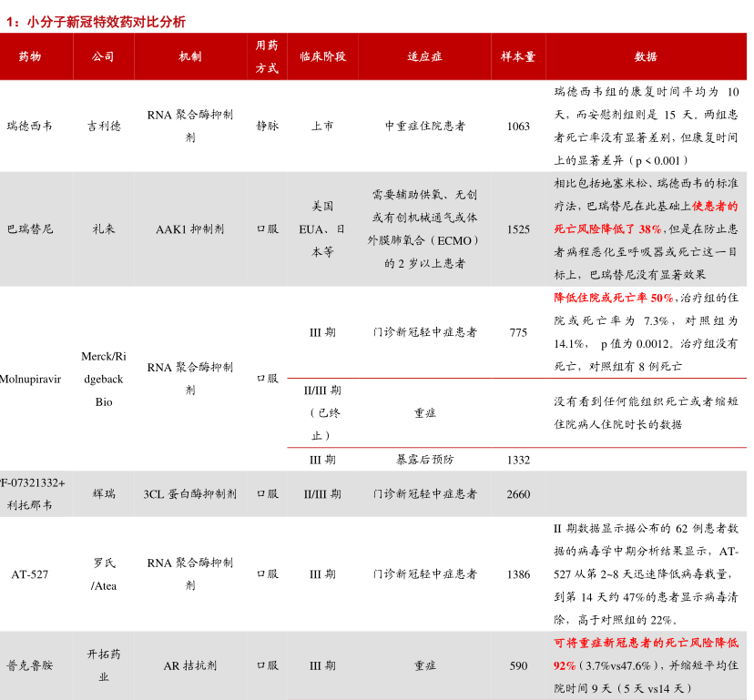
Task: Select the sample size 1063
Action: (x=518, y=127)
